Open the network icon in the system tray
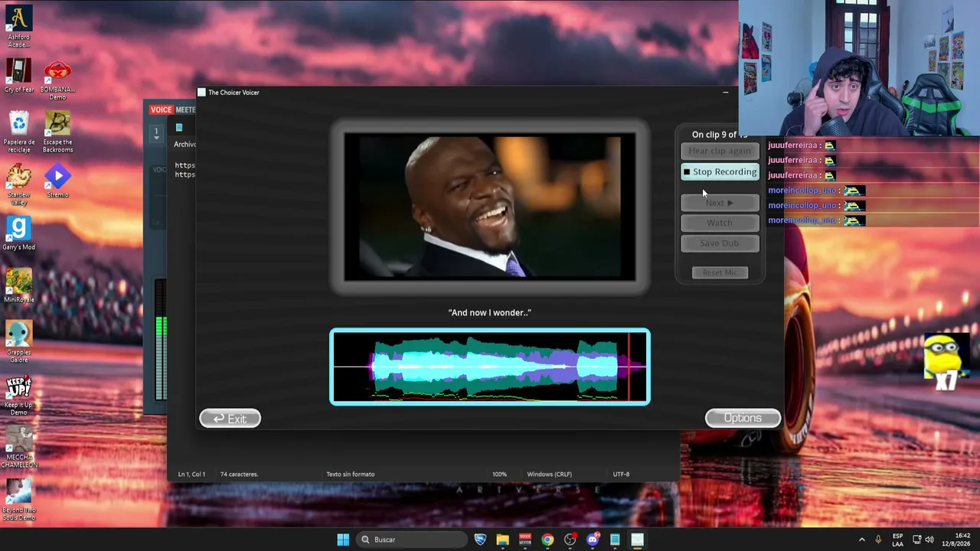Viewport: 980px width, 551px height. pos(916,540)
